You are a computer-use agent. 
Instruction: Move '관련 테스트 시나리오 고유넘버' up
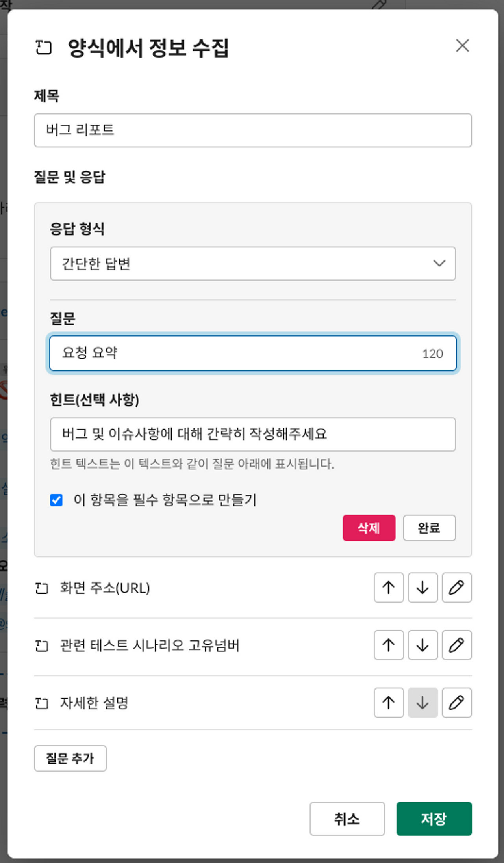click(389, 645)
